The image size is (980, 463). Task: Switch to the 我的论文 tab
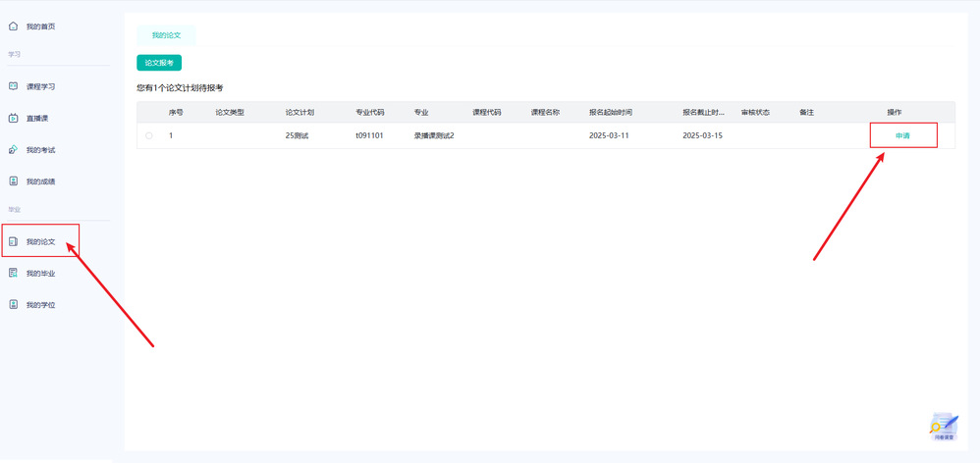(x=166, y=35)
